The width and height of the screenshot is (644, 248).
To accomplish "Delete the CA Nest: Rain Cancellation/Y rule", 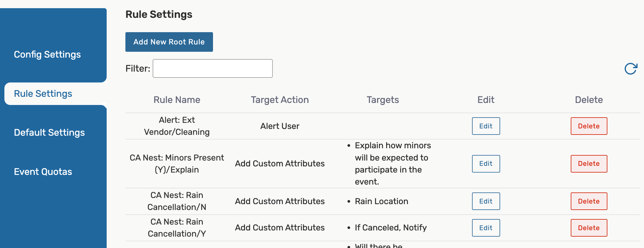I will tap(589, 228).
